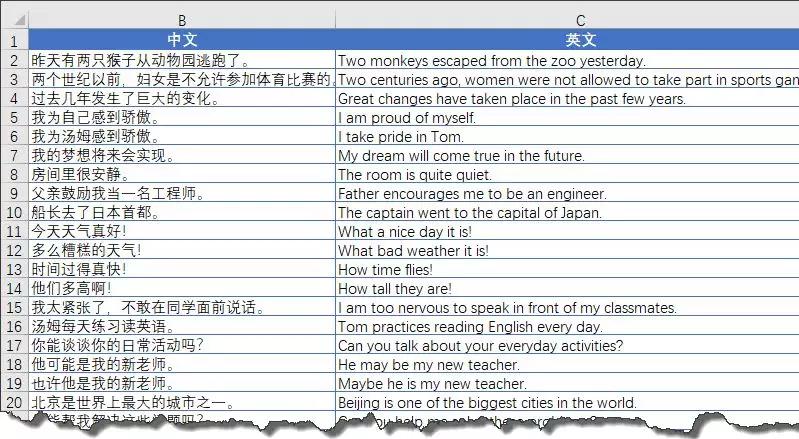799x439 pixels.
Task: Select column B header
Action: click(x=182, y=20)
